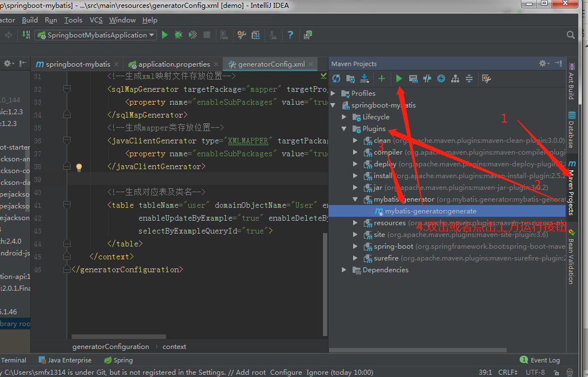Click the editor horizontal scrollbar
The width and height of the screenshot is (588, 377).
coord(118,337)
